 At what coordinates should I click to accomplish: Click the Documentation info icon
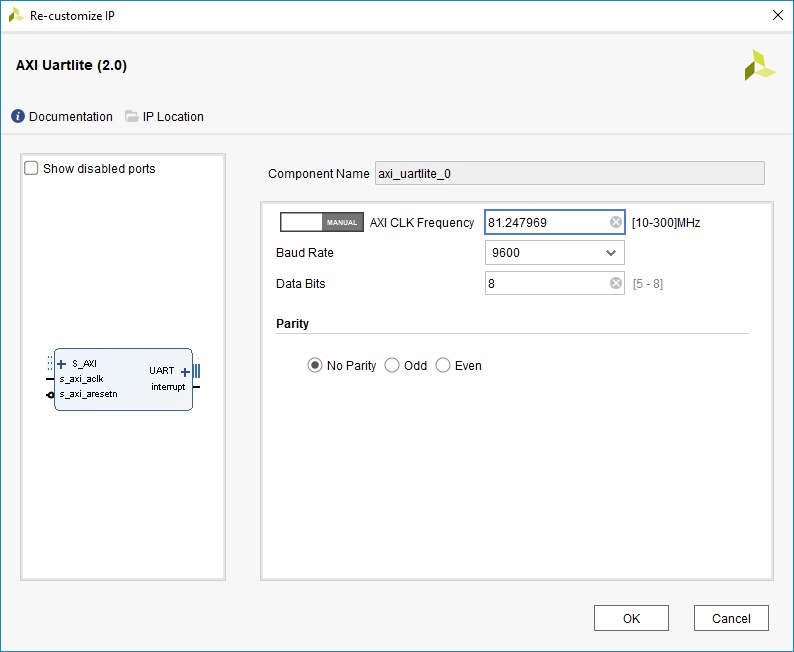(18, 117)
